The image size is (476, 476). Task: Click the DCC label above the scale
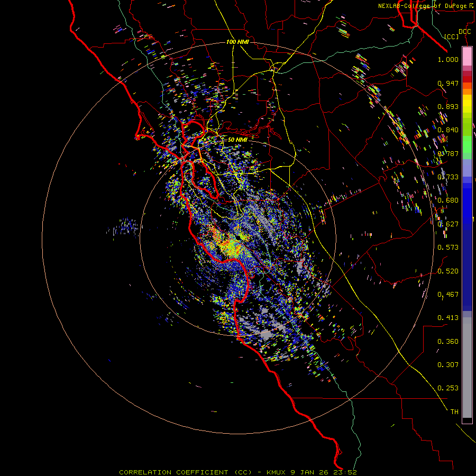tap(464, 32)
